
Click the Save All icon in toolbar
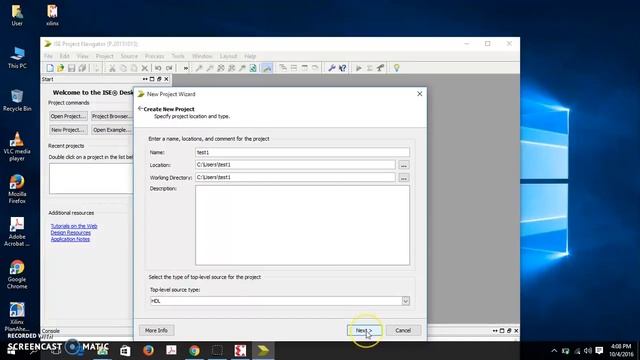coord(82,68)
